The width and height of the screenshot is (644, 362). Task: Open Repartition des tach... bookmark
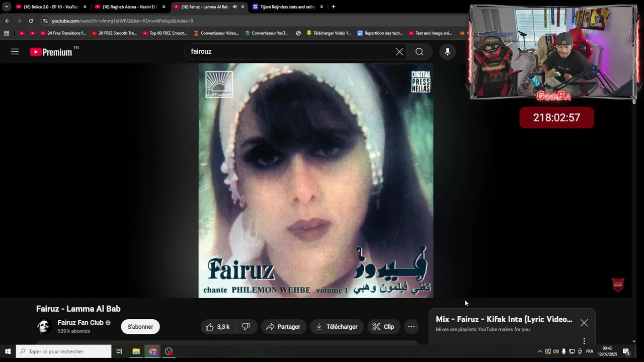click(380, 33)
